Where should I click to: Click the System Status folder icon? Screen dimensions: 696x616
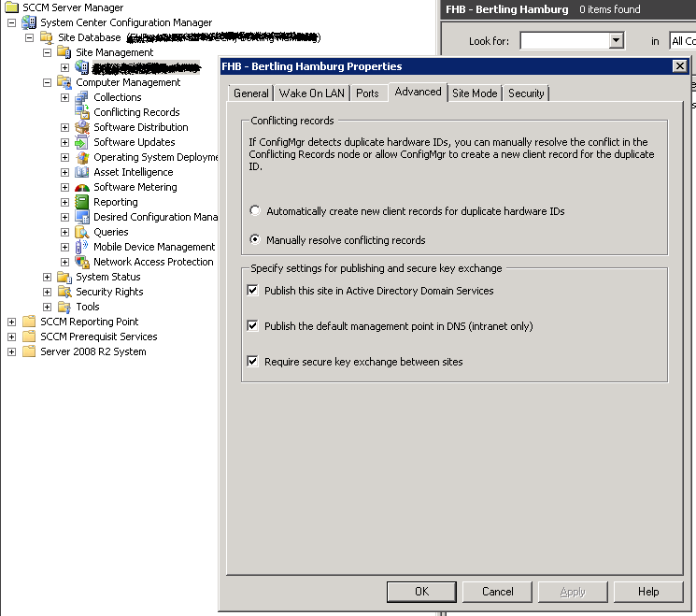(x=64, y=277)
